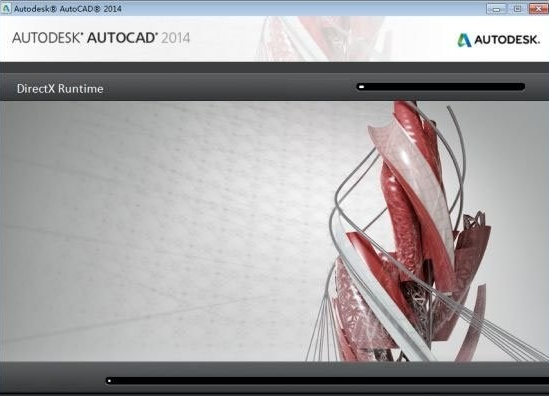Click the white fill marker on bottom progress bar
The width and height of the screenshot is (549, 396).
(110, 381)
